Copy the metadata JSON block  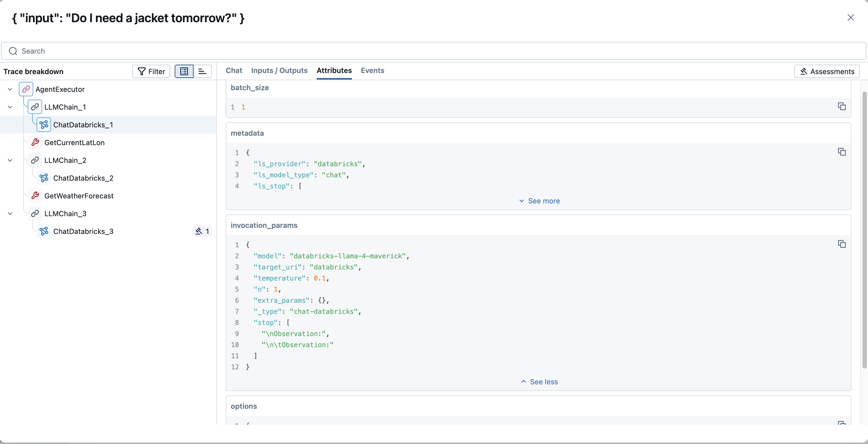[x=842, y=152]
